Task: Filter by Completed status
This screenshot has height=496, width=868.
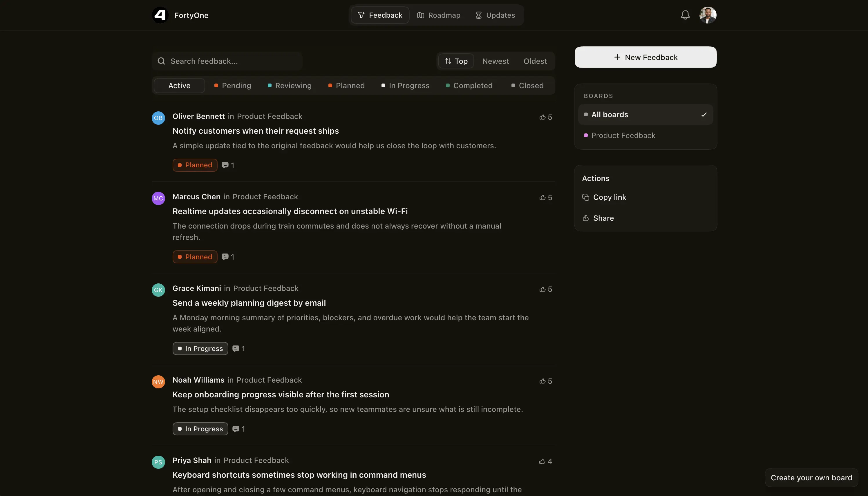Action: [469, 86]
